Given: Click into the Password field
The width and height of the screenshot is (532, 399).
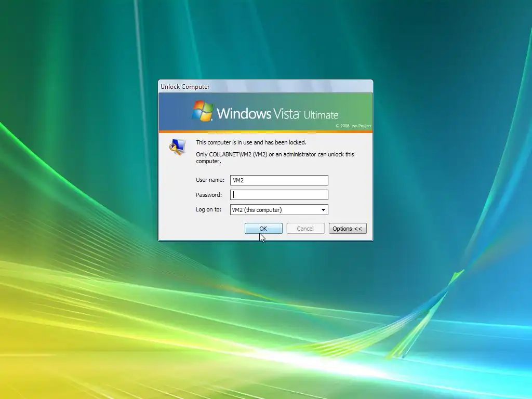Looking at the screenshot, I should point(279,195).
